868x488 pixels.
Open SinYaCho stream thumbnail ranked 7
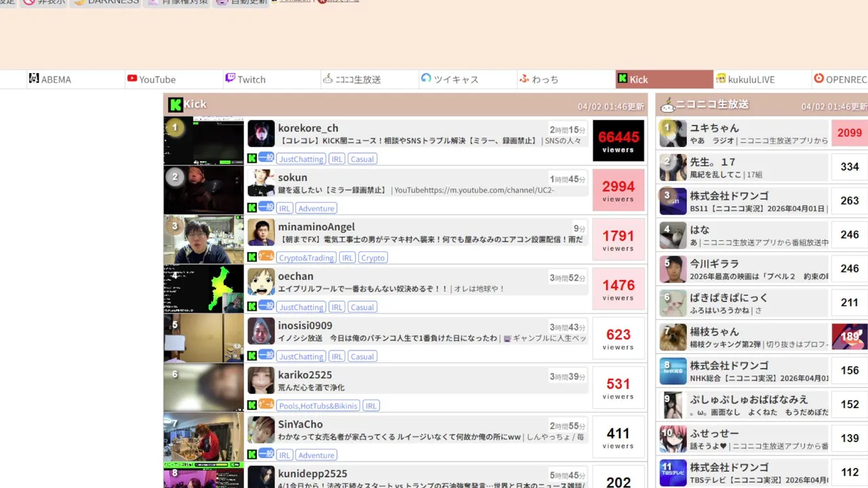[x=203, y=438]
